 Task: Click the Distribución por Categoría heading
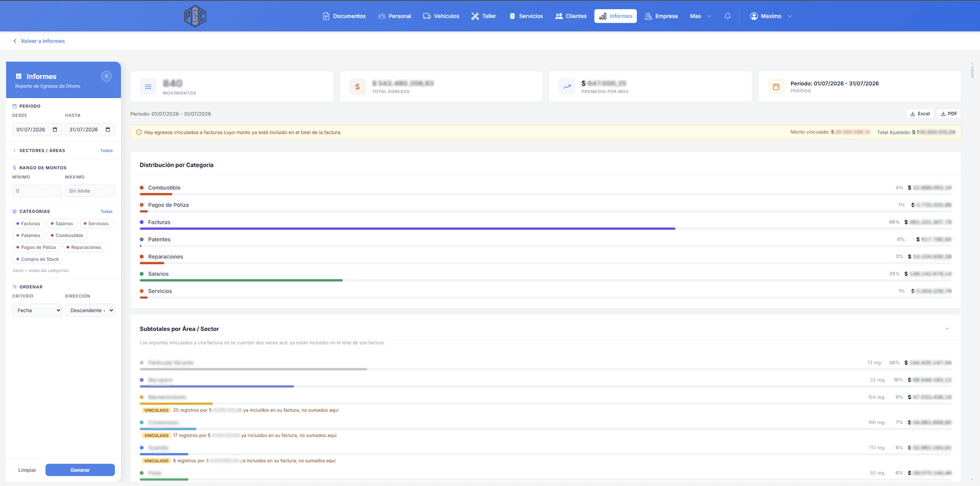click(x=177, y=165)
